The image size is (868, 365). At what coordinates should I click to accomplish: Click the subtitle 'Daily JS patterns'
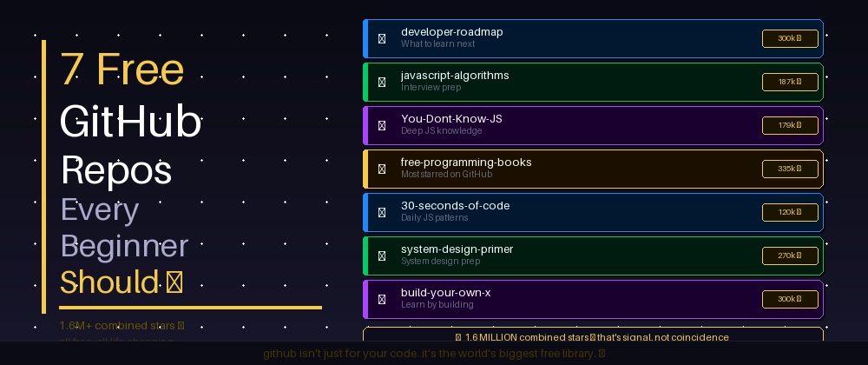pos(435,217)
